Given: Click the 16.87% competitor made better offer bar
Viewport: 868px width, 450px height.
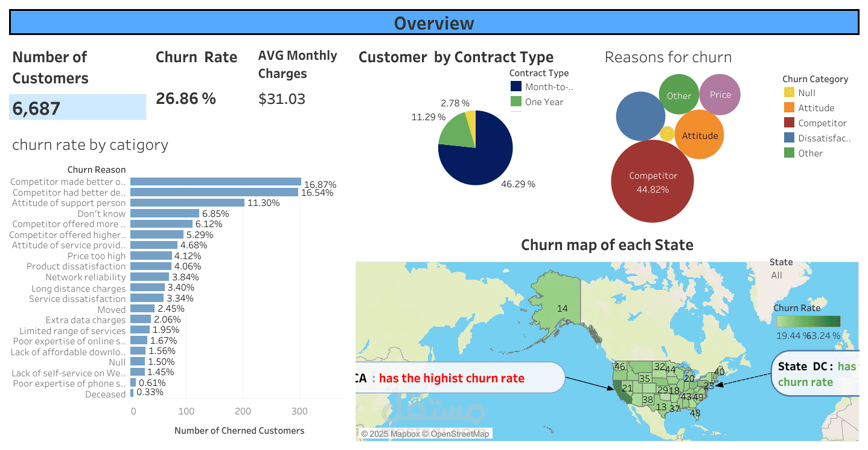Looking at the screenshot, I should [215, 181].
